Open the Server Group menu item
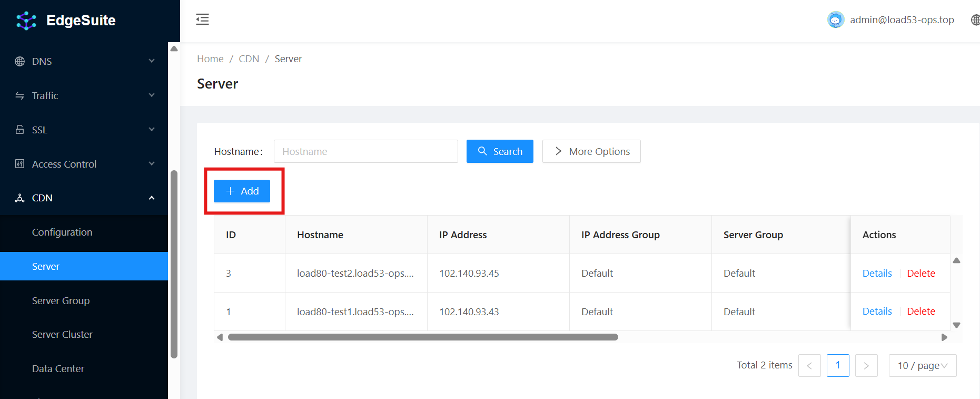This screenshot has height=399, width=980. [61, 300]
